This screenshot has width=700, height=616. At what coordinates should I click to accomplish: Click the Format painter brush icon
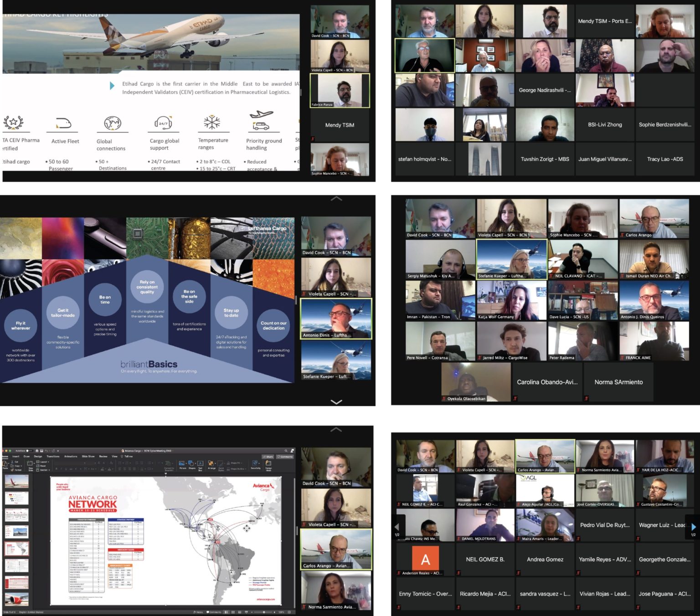12,470
